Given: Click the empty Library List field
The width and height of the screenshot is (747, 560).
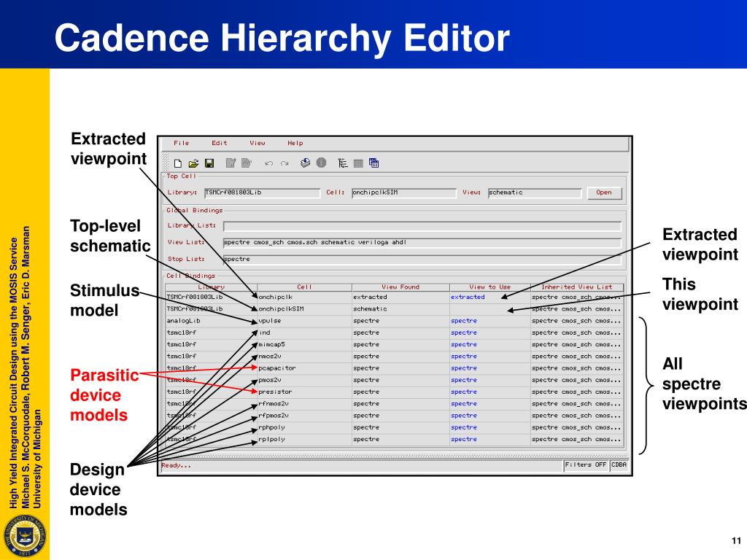Looking at the screenshot, I should point(422,226).
